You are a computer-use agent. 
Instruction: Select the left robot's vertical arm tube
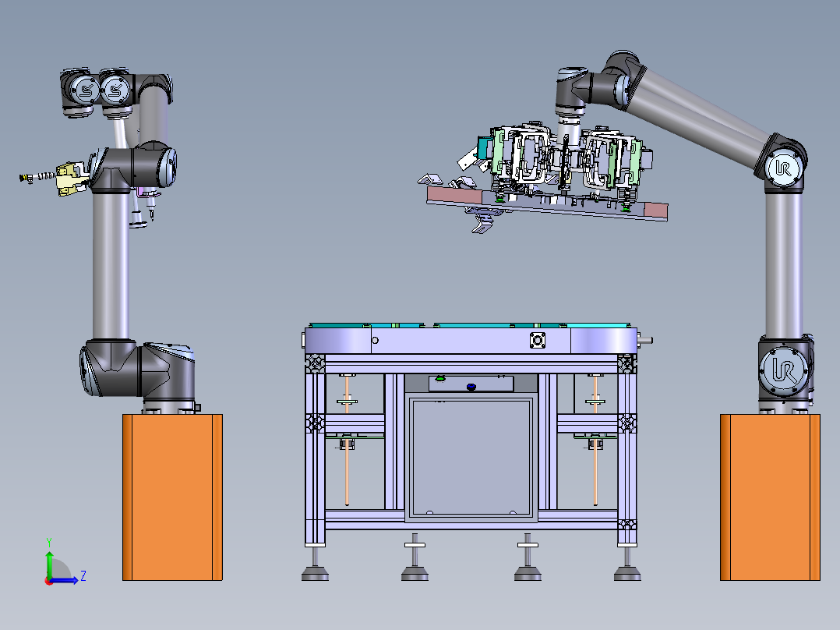[x=111, y=265]
